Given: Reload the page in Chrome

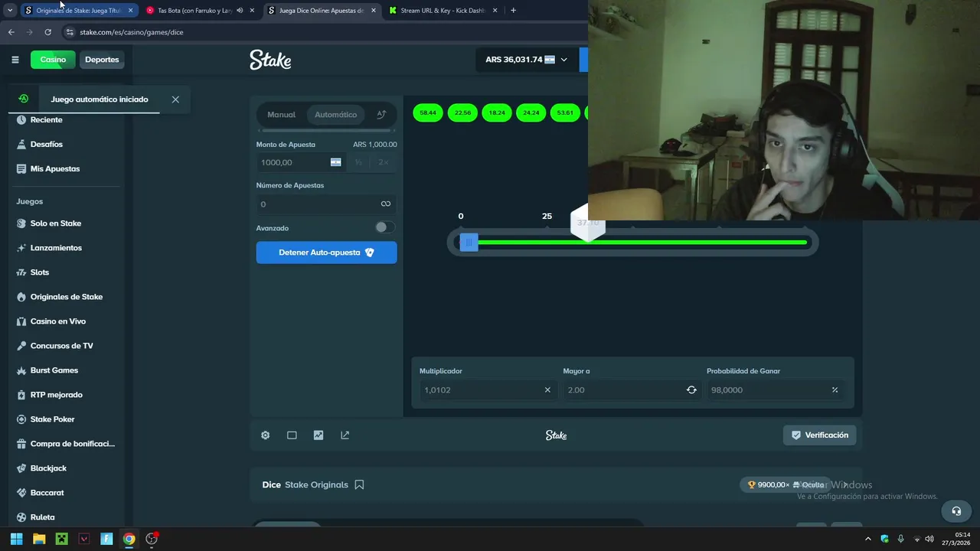Looking at the screenshot, I should point(47,32).
